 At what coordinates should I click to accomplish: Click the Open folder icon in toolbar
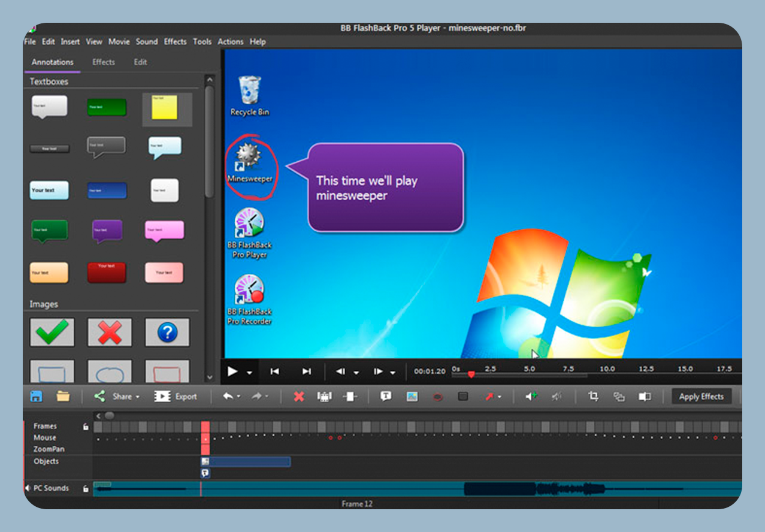[x=63, y=397]
